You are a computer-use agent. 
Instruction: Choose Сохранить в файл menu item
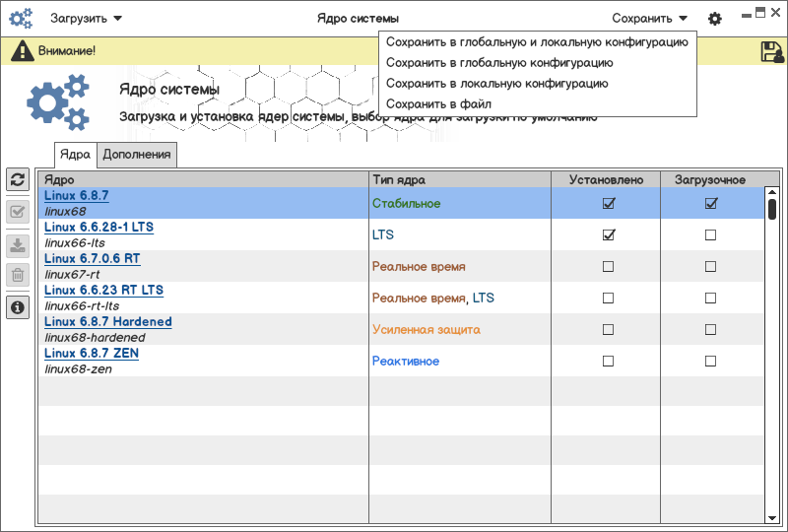pos(438,103)
